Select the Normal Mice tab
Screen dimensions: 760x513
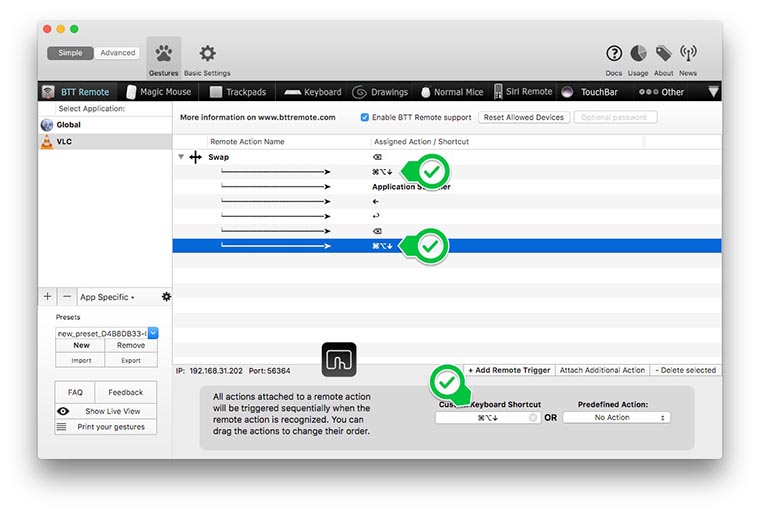tap(452, 92)
